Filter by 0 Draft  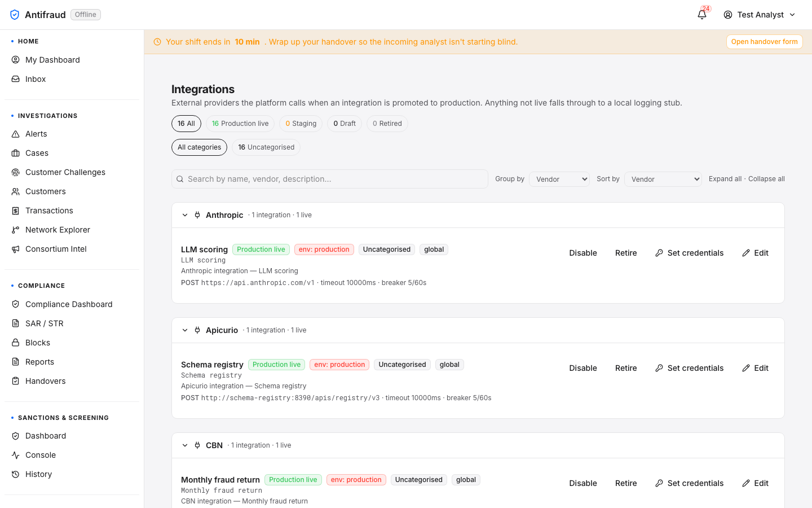pos(345,124)
